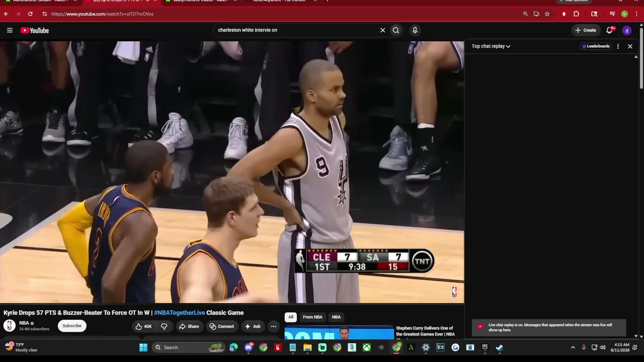Open Epic Games Launcher from the taskbar
The image size is (644, 362).
[x=485, y=347]
